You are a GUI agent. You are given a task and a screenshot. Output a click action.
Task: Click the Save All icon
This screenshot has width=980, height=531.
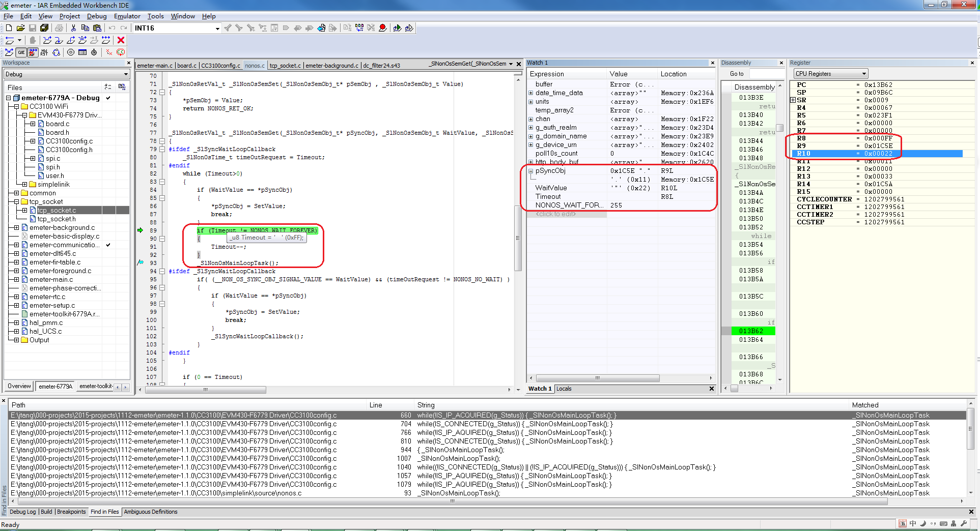click(x=44, y=28)
